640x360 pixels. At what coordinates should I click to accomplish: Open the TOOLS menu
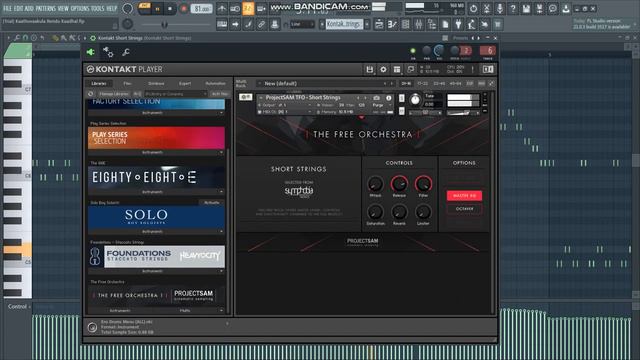point(98,9)
